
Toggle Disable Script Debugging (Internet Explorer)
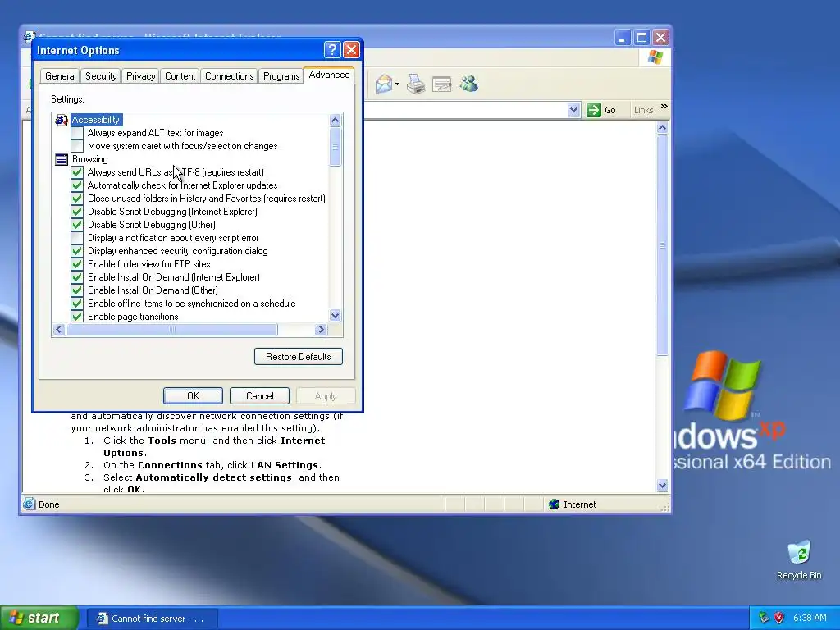[77, 212]
